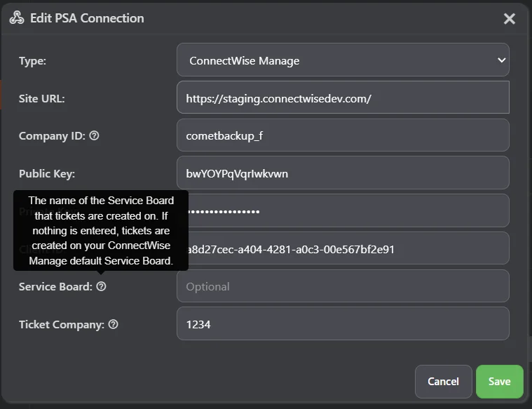This screenshot has height=409, width=532.
Task: Cancel editing the PSA connection
Action: click(x=443, y=382)
